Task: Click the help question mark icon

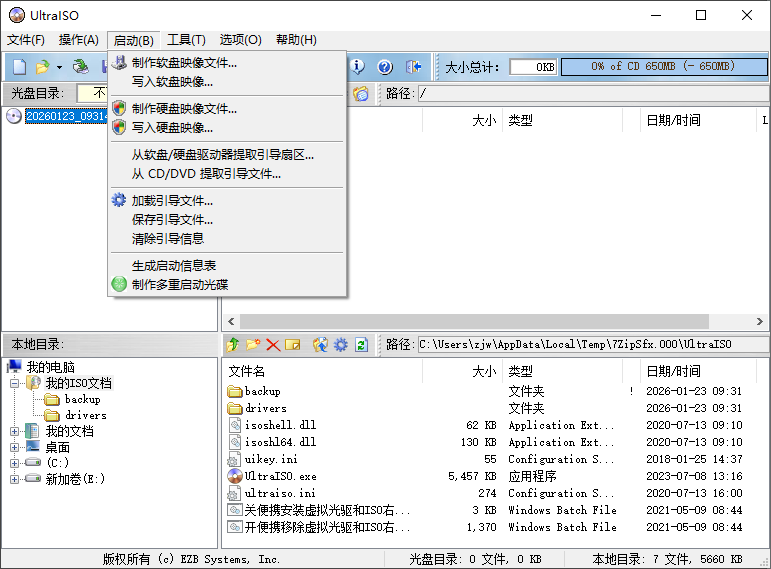Action: [x=385, y=66]
